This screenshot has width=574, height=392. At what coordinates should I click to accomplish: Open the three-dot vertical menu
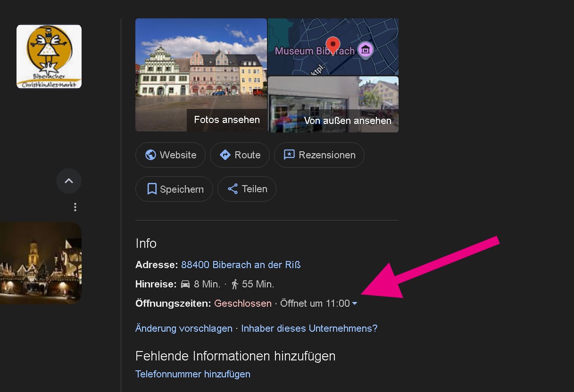click(x=75, y=207)
